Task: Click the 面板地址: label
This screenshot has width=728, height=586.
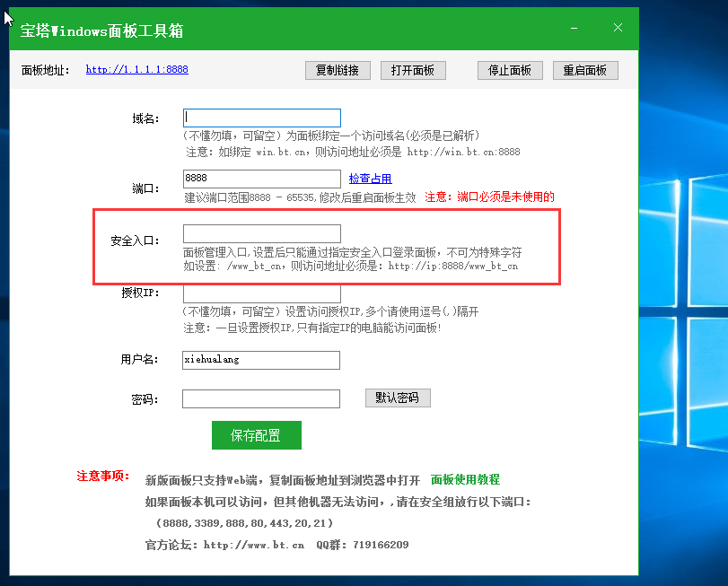Action: coord(46,71)
